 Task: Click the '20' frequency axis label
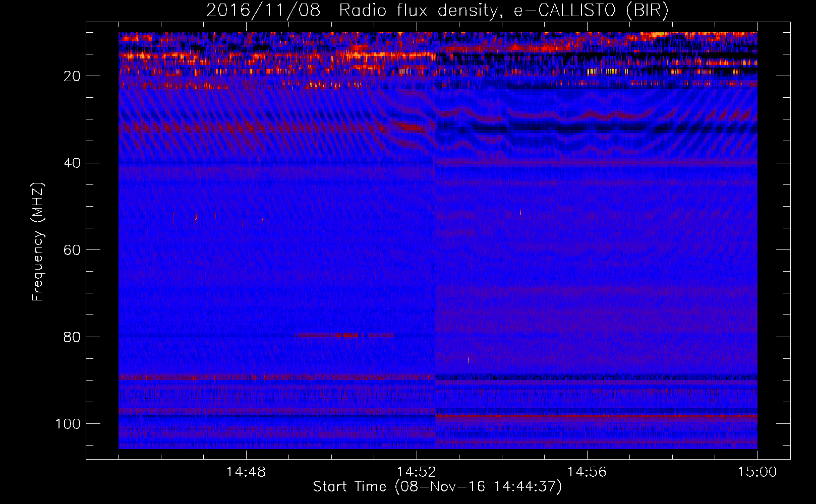[x=73, y=76]
